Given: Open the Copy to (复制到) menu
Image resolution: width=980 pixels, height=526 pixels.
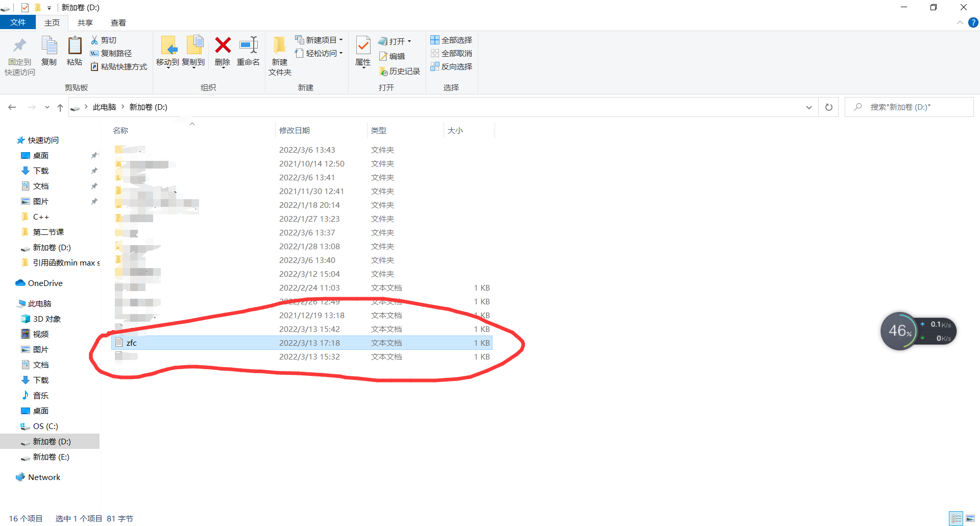Looking at the screenshot, I should click(193, 52).
